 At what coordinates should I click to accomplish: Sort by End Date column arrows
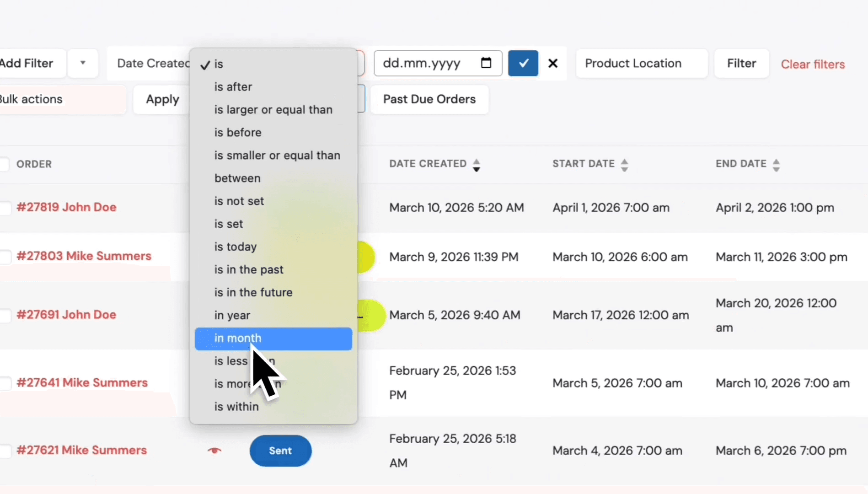[x=776, y=165]
